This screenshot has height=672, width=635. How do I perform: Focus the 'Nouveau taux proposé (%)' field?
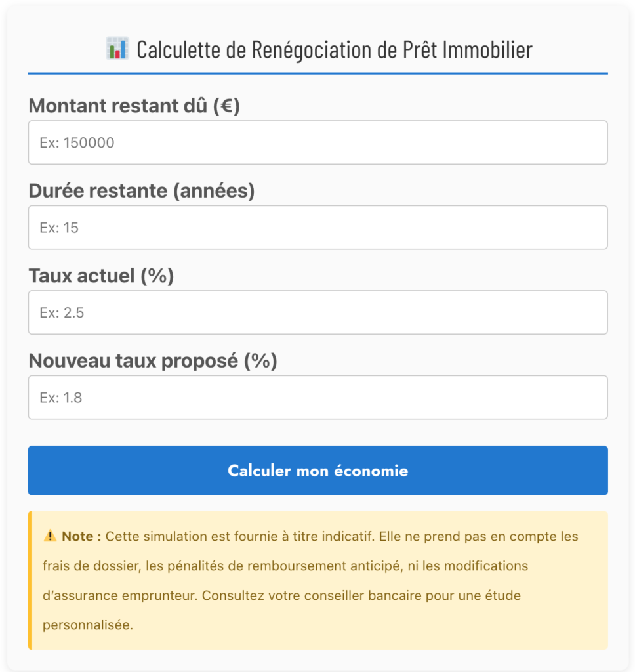[317, 397]
